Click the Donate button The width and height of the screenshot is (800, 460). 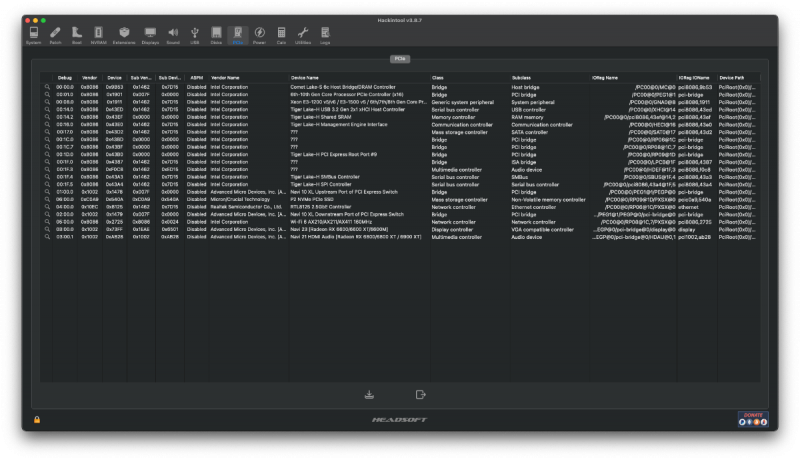point(753,418)
